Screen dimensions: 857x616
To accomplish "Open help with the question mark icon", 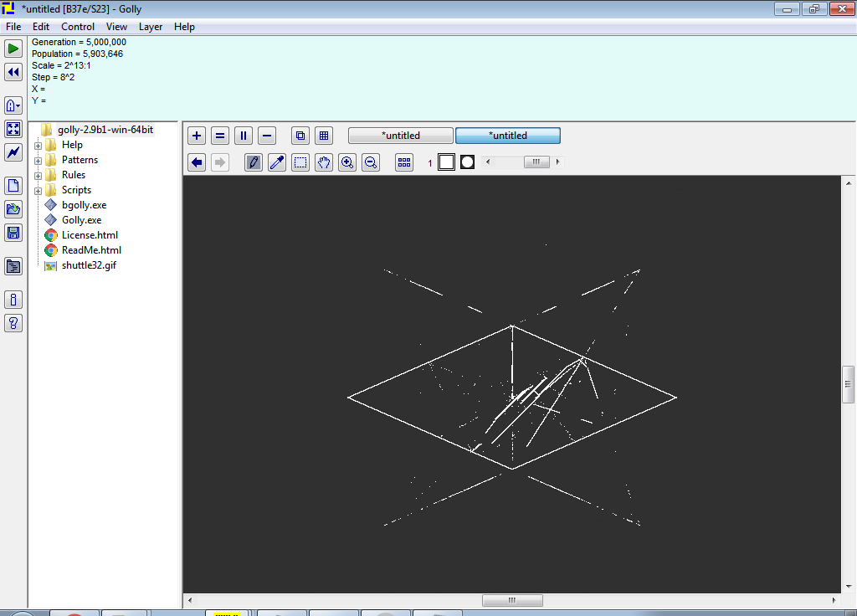I will 13,323.
